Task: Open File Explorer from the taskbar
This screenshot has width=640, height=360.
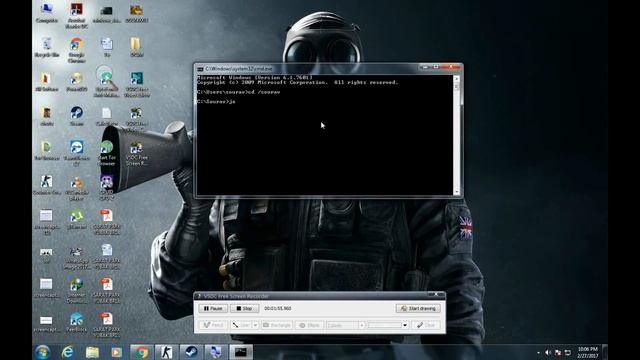Action: [92, 352]
